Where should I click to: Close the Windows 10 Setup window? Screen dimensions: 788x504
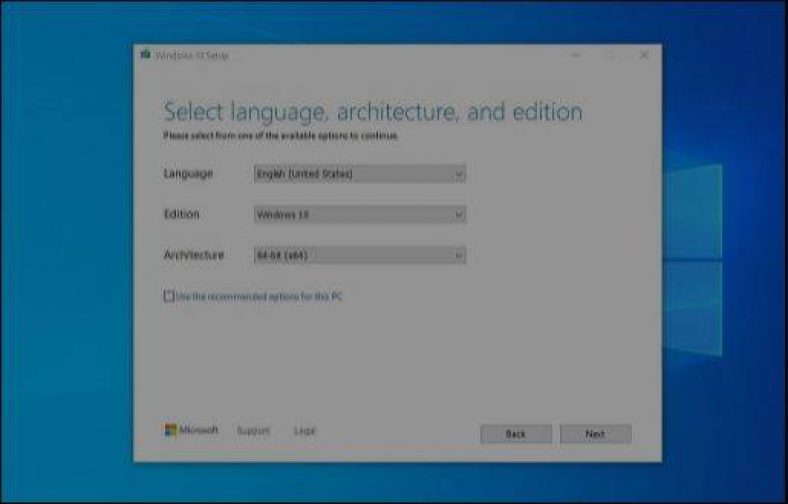tap(644, 55)
